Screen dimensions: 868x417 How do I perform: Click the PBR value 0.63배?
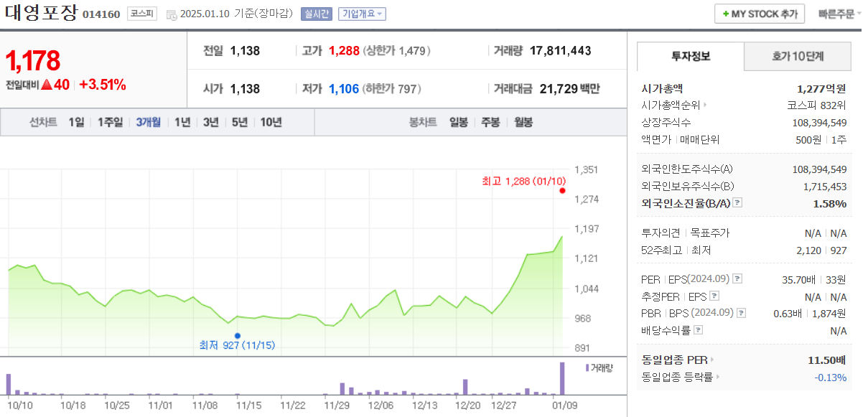point(789,313)
